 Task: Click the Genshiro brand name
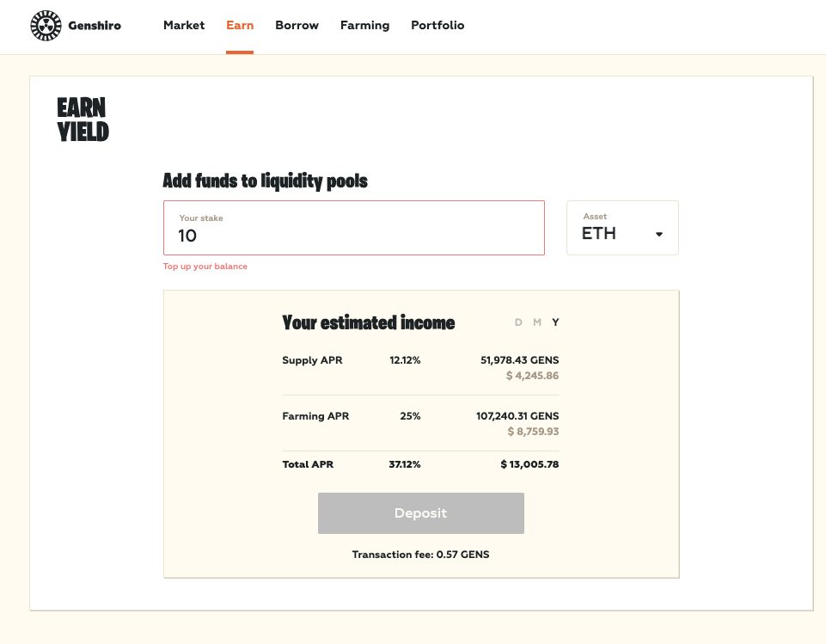coord(95,25)
